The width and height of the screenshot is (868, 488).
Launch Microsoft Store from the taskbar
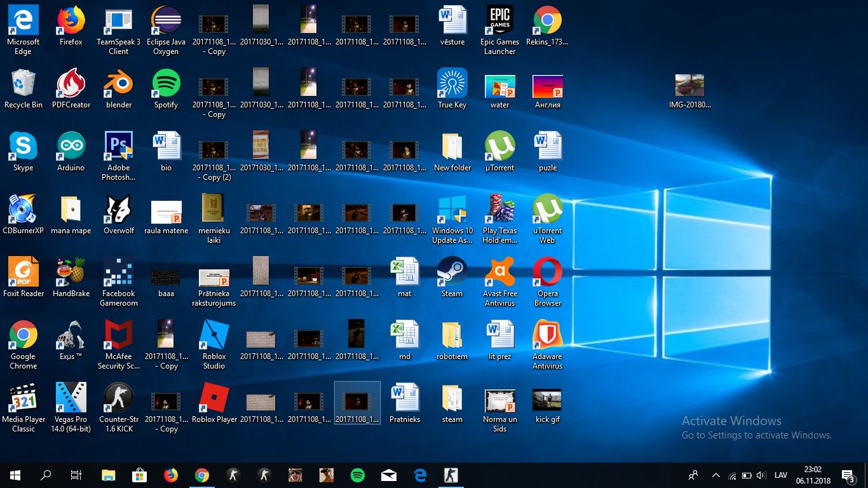point(140,475)
